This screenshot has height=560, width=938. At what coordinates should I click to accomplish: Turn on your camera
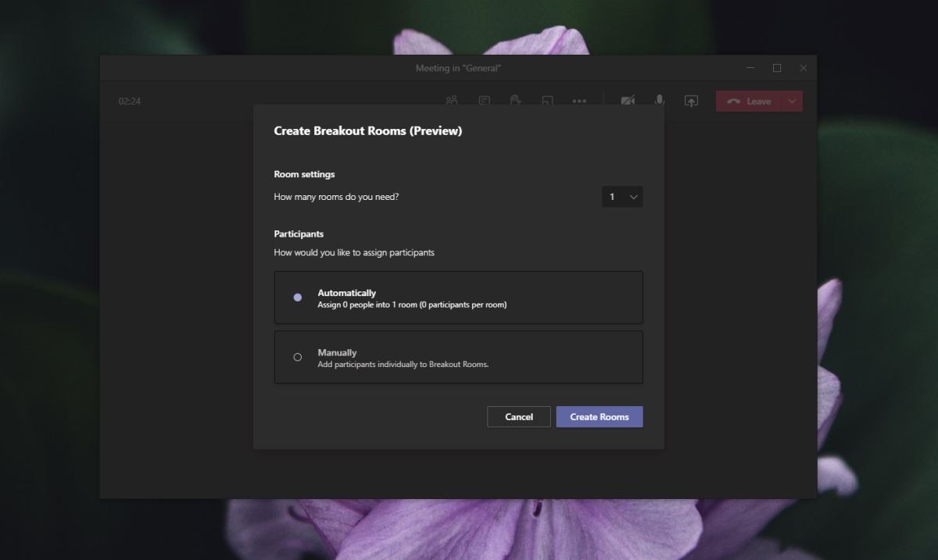628,101
